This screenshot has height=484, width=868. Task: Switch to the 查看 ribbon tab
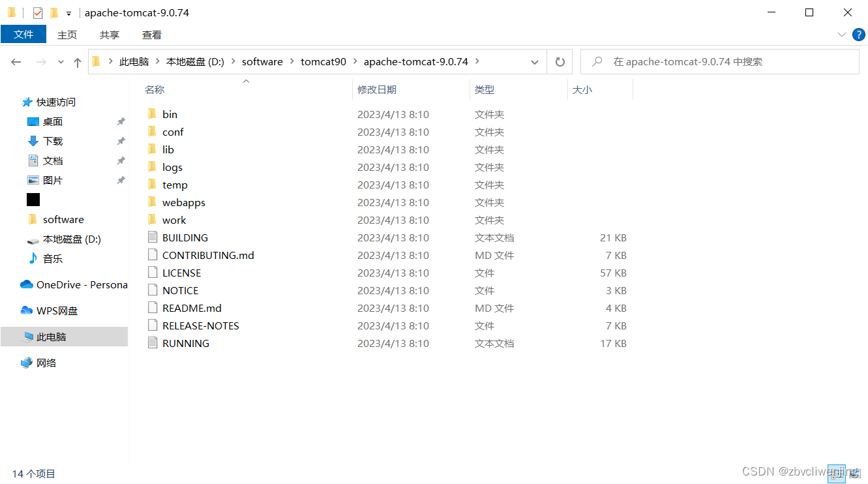(152, 35)
